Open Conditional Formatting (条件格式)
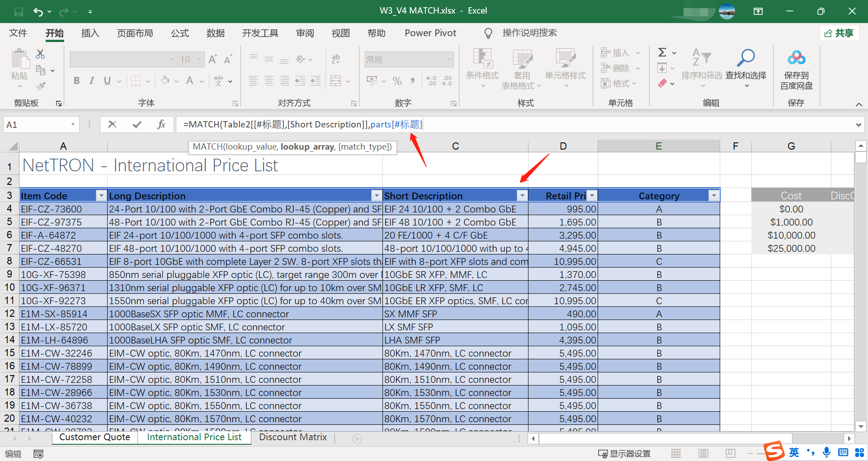This screenshot has height=461, width=868. tap(482, 68)
